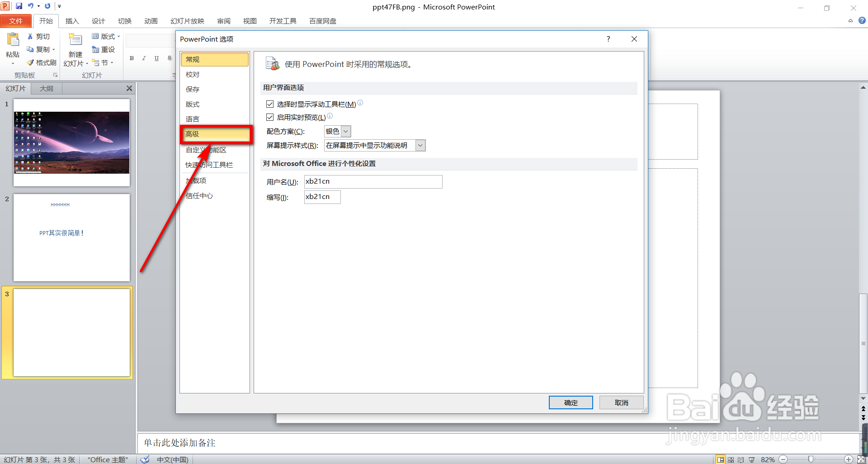Open clipboard group dialog launcher
Screen dimensions: 868x464
pos(56,75)
